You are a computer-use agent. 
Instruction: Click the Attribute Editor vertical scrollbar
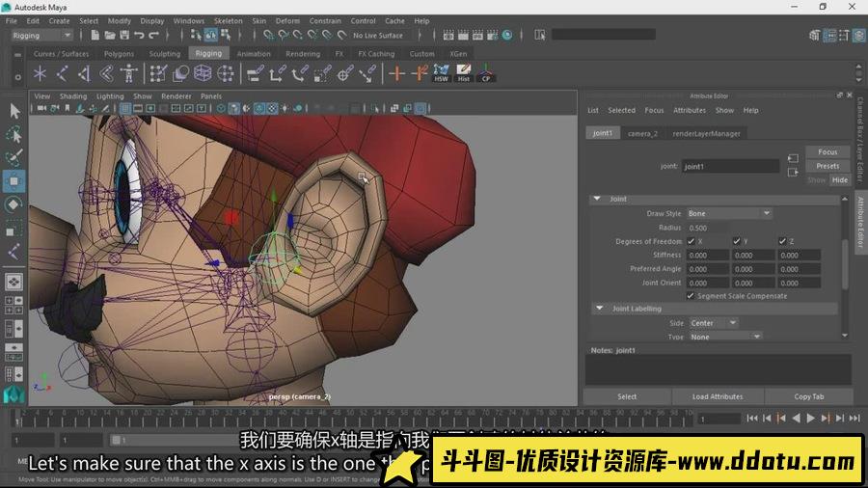pyautogui.click(x=845, y=265)
